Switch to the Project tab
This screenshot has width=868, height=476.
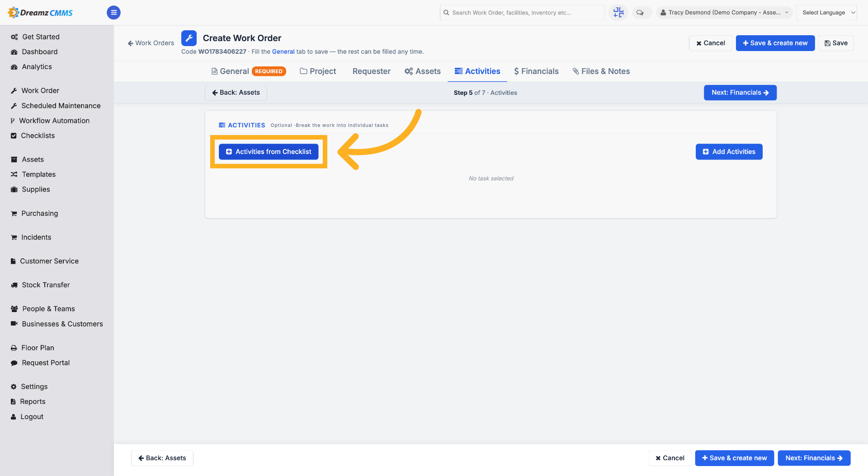click(x=318, y=71)
